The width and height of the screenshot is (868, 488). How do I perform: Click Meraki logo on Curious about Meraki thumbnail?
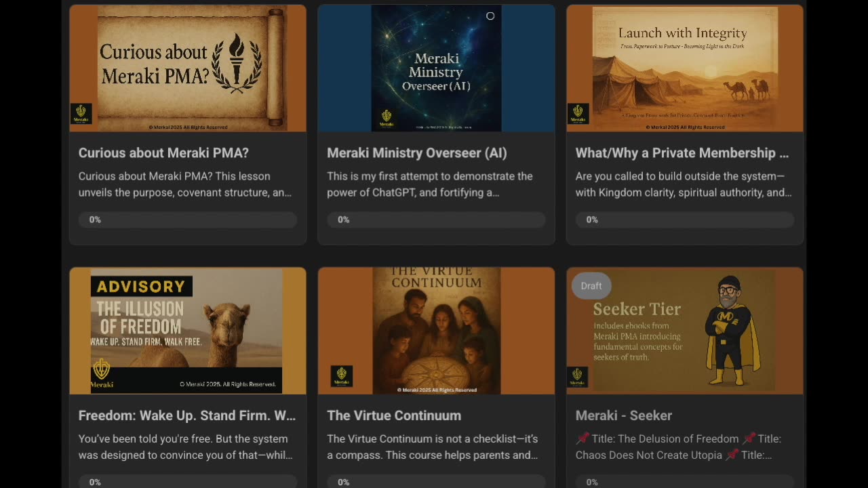tap(81, 113)
